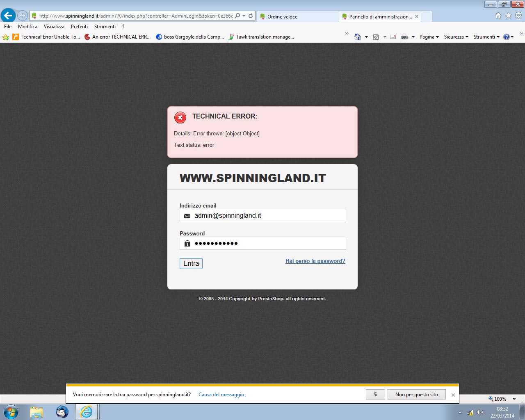
Task: Open the Tawk translation manage... bookmark
Action: pos(261,37)
